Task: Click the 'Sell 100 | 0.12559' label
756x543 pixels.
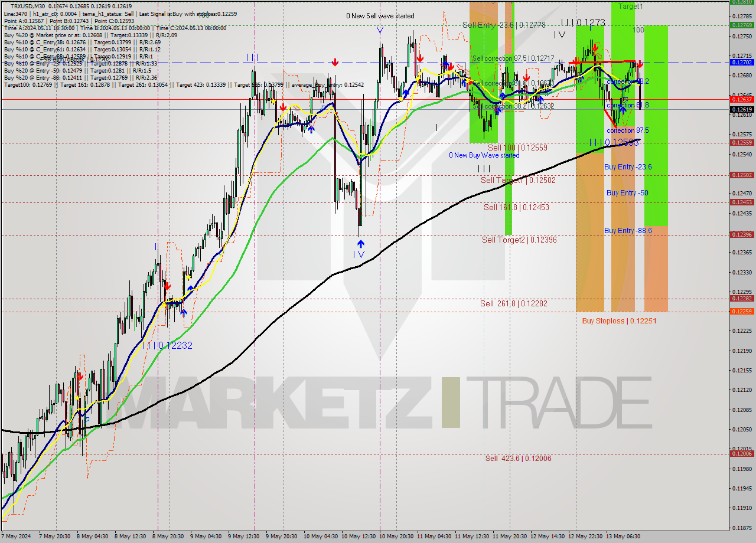Action: [x=517, y=148]
